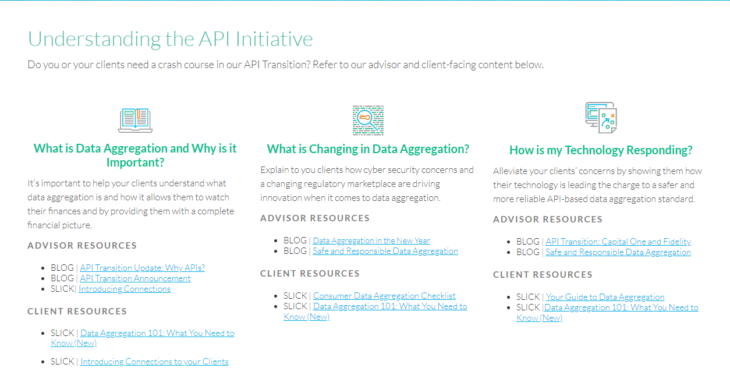Open 'Introducing Connections to your Clients' link
730x375 pixels.
[x=155, y=361]
